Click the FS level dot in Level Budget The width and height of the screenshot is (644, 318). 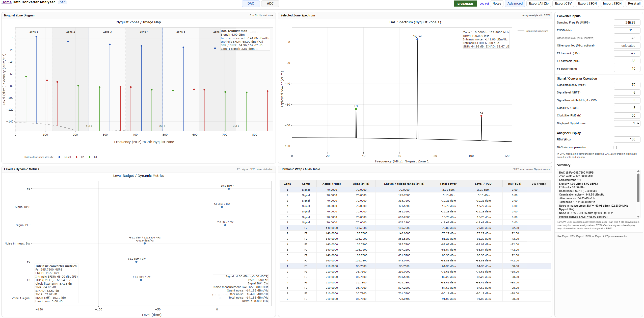tap(229, 189)
